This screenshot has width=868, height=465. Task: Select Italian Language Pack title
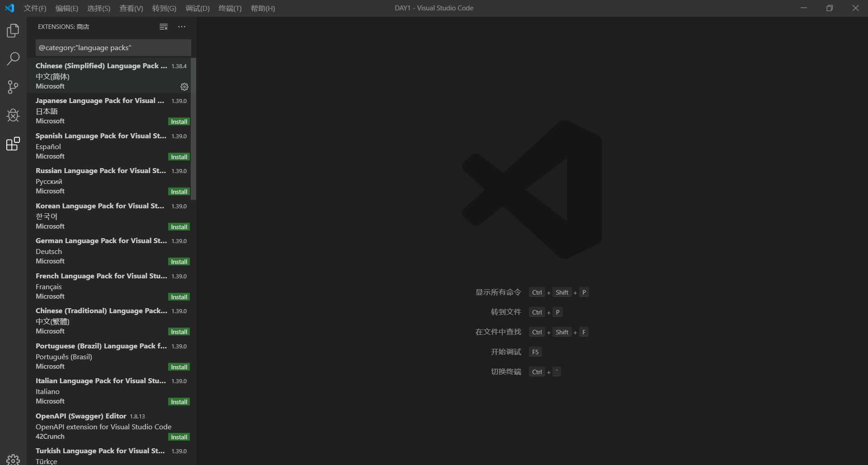[x=101, y=380]
